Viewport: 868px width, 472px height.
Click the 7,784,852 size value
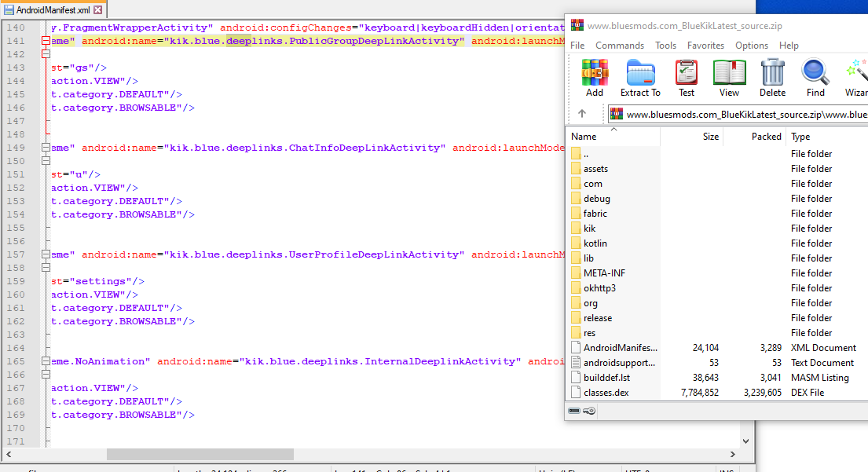[699, 393]
